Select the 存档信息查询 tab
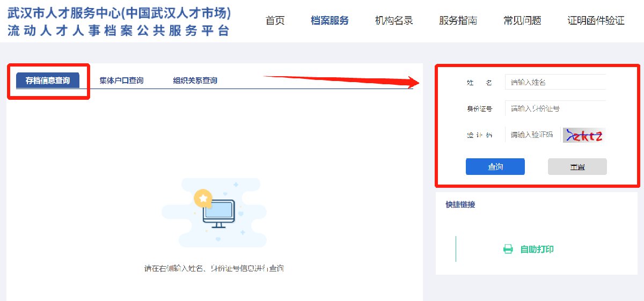Image resolution: width=644 pixels, height=301 pixels. (48, 80)
